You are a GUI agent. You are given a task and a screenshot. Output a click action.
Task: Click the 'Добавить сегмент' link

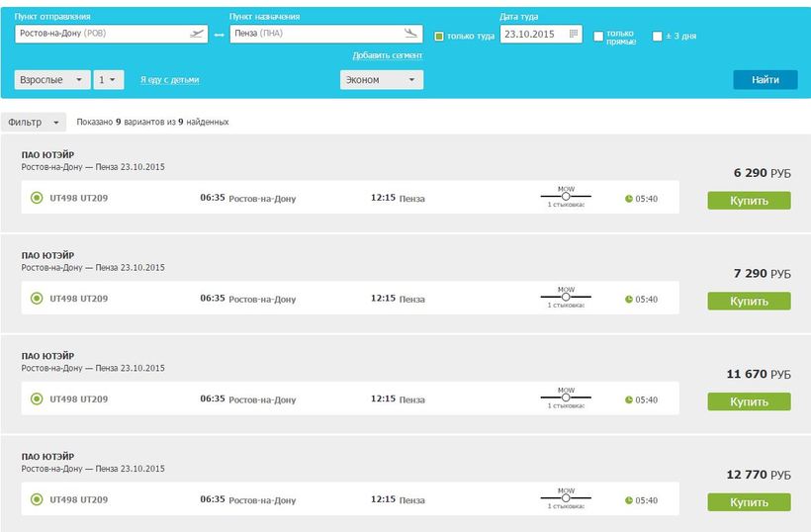[x=387, y=55]
